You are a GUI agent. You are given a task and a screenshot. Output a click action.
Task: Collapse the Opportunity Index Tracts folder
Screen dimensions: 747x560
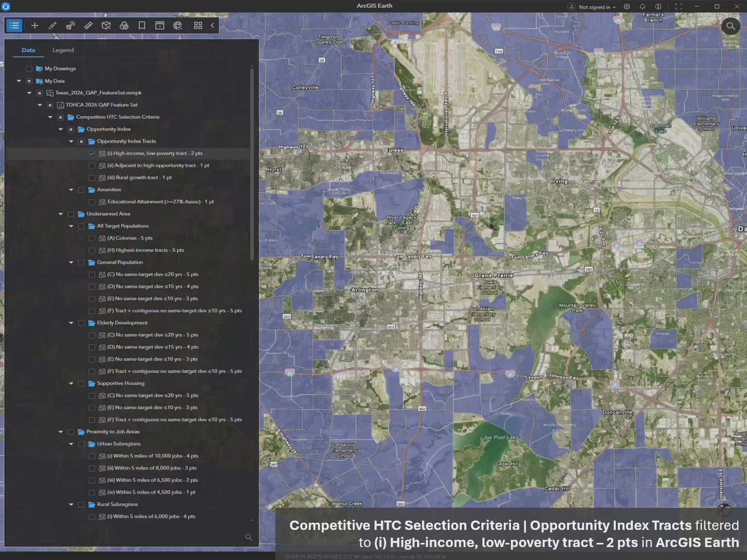coord(71,141)
